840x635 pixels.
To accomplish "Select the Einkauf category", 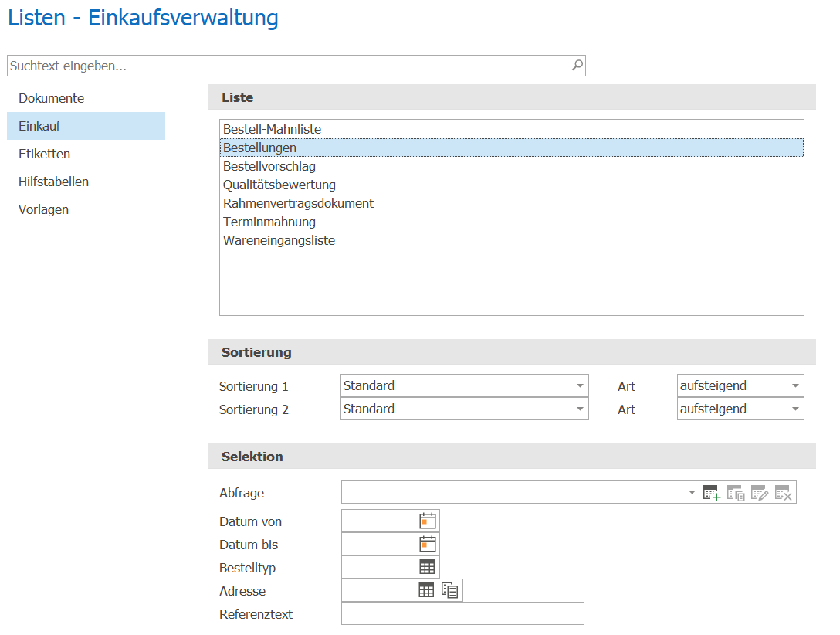I will [x=86, y=126].
